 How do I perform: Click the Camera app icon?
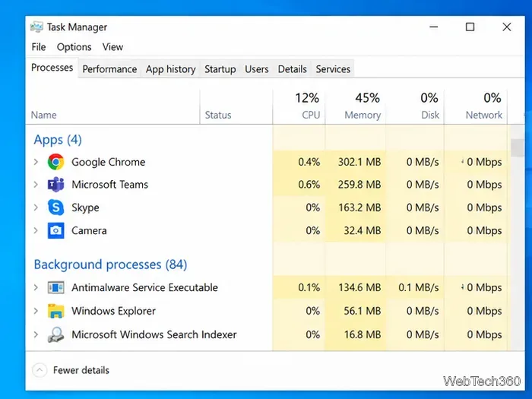click(x=56, y=231)
